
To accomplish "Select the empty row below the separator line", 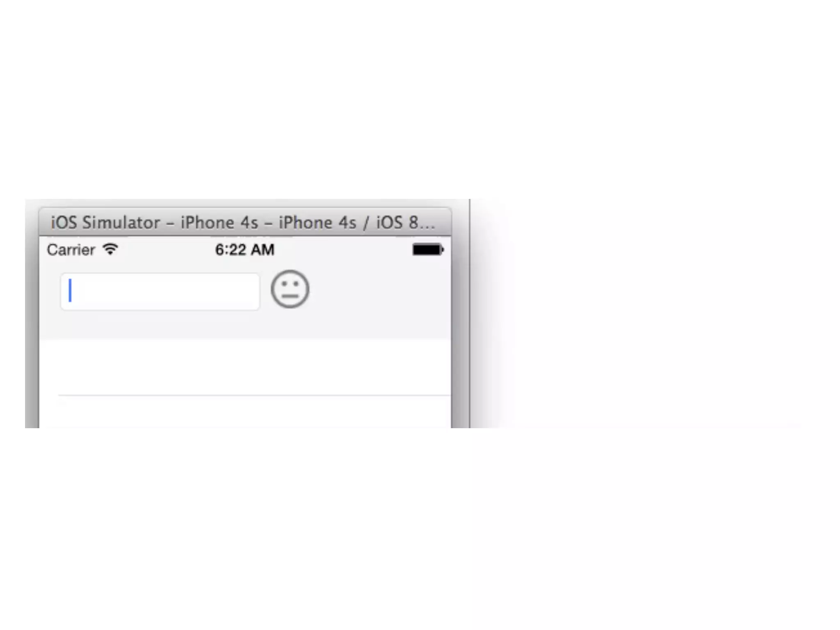I will pyautogui.click(x=245, y=412).
